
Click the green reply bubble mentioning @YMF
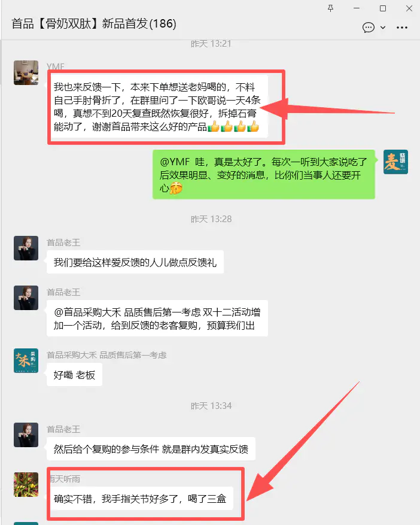coord(264,174)
